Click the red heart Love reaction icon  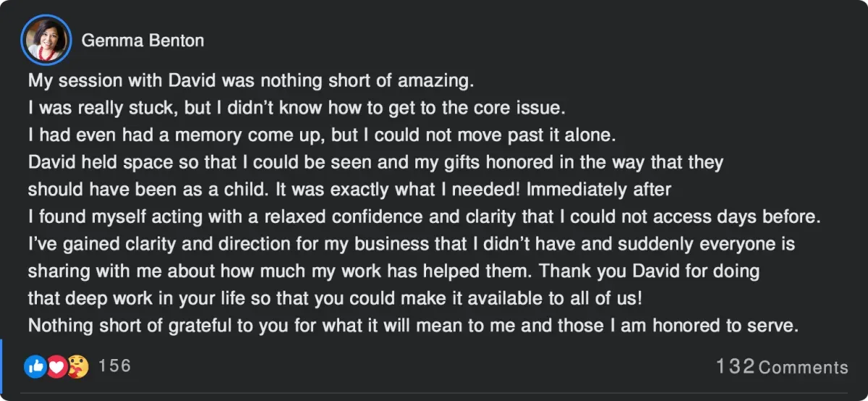pos(56,367)
